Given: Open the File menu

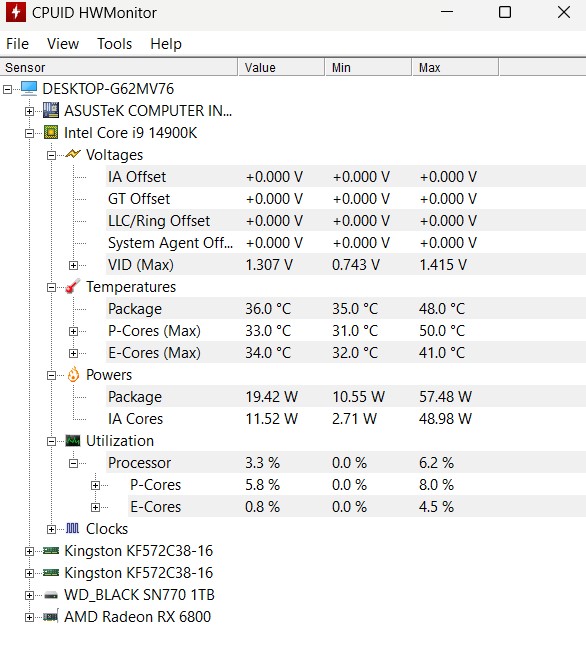Looking at the screenshot, I should [17, 44].
